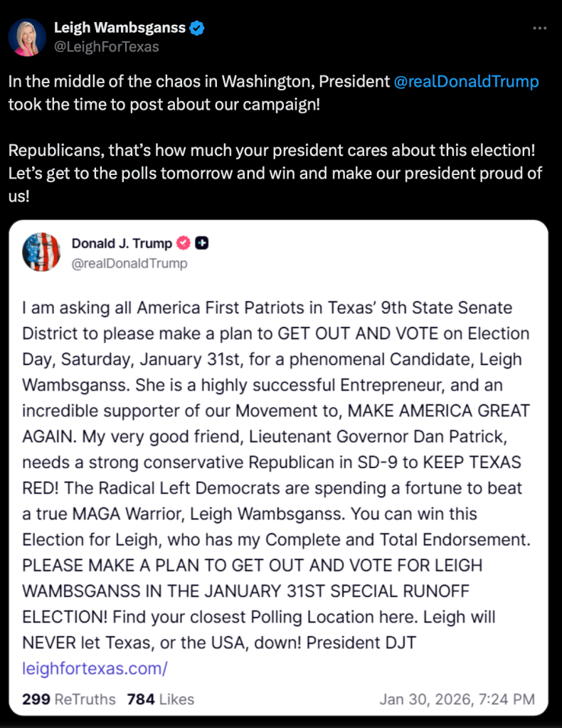Open the blue @realDonaldTrump mention in the tweet
The width and height of the screenshot is (562, 728).
point(466,82)
